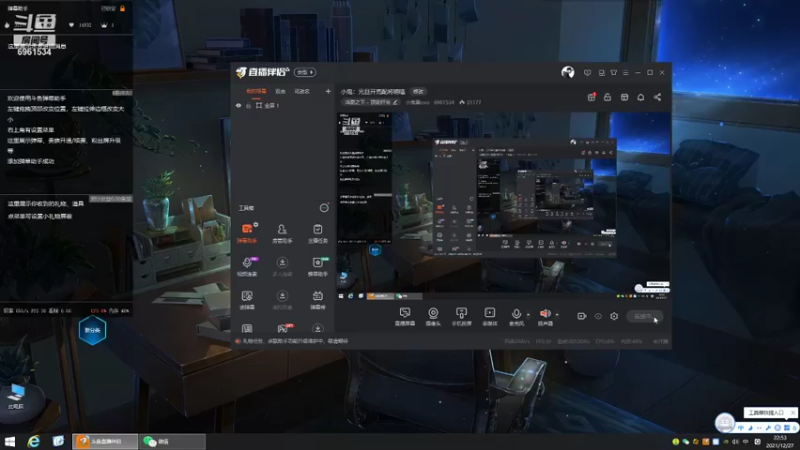Open settings gear beside start button
Image resolution: width=800 pixels, height=450 pixels.
tap(614, 316)
